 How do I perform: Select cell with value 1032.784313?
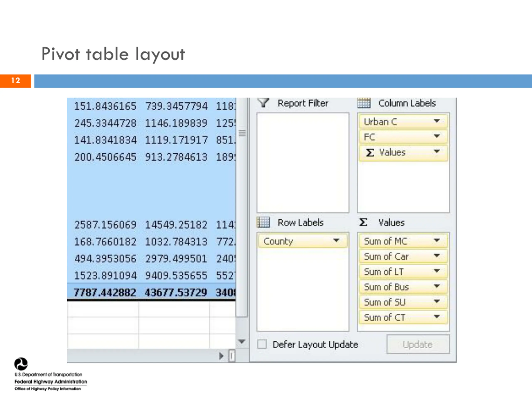(x=176, y=242)
